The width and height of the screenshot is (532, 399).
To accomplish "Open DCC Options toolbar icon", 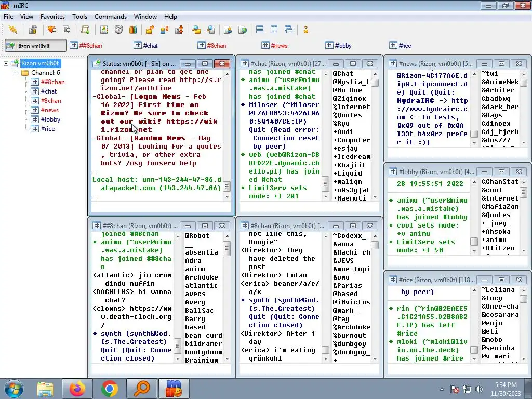I will (179, 30).
